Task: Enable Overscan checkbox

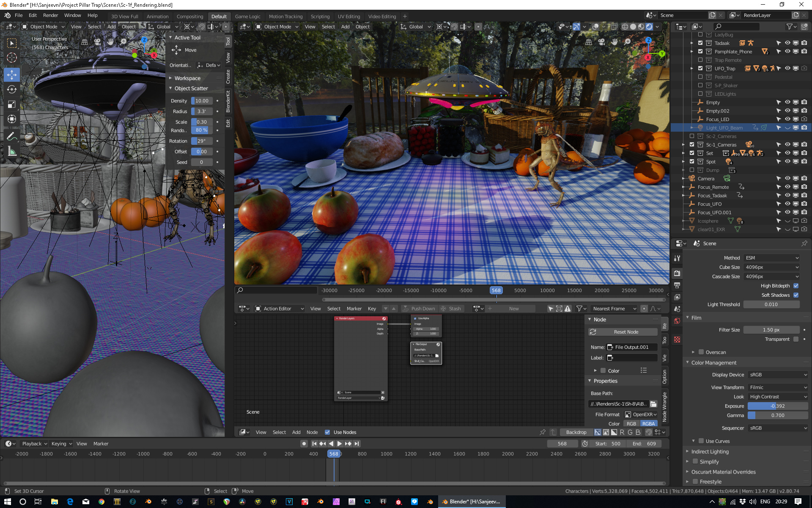Action: pyautogui.click(x=701, y=352)
